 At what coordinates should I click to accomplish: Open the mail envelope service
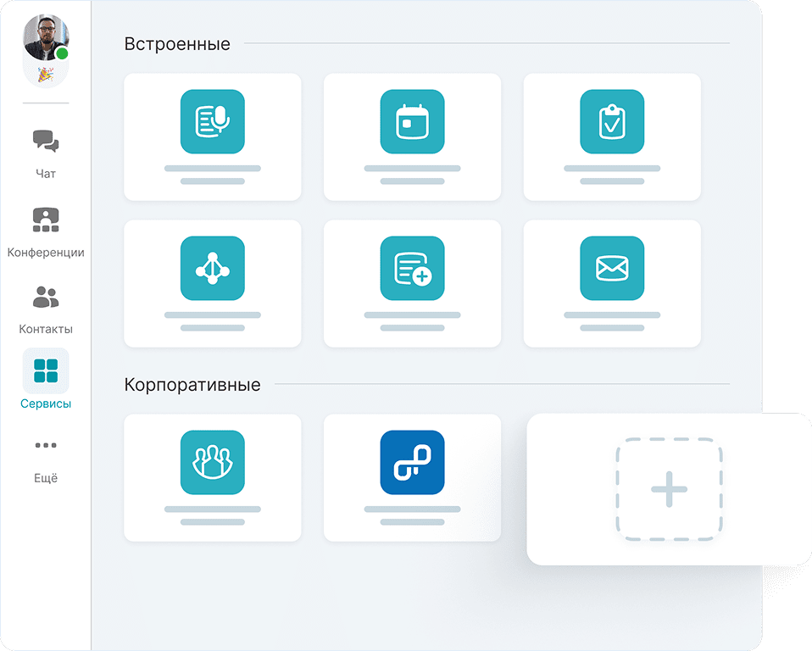pyautogui.click(x=612, y=268)
